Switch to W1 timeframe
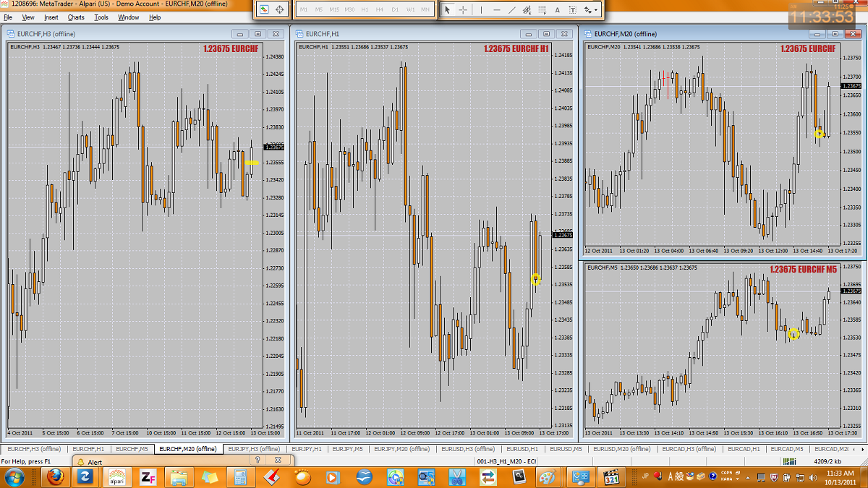 click(410, 9)
